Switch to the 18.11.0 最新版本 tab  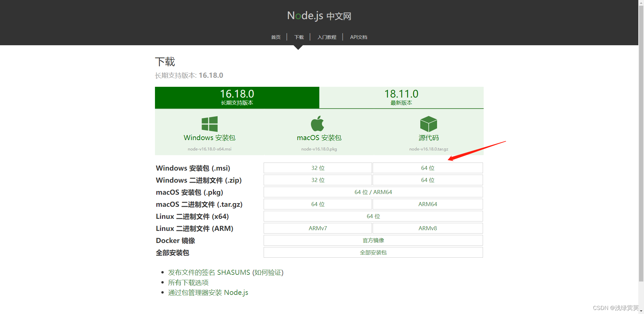(x=401, y=98)
